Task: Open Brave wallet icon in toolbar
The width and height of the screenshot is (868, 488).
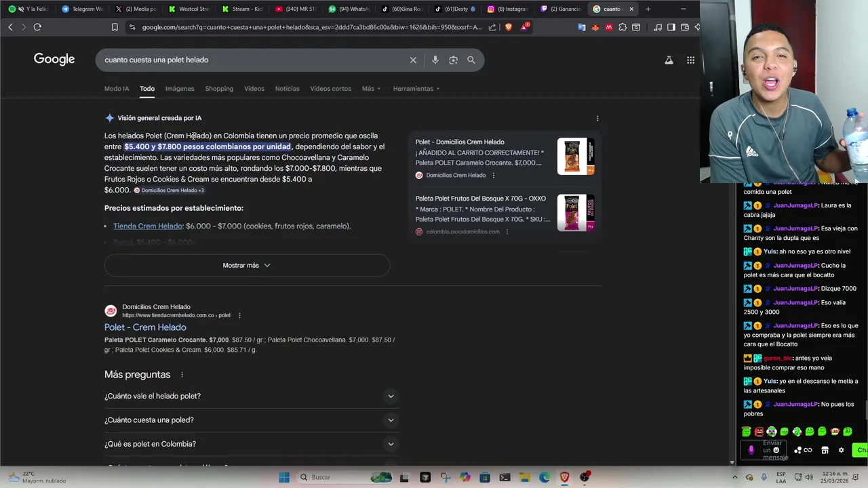Action: [685, 27]
